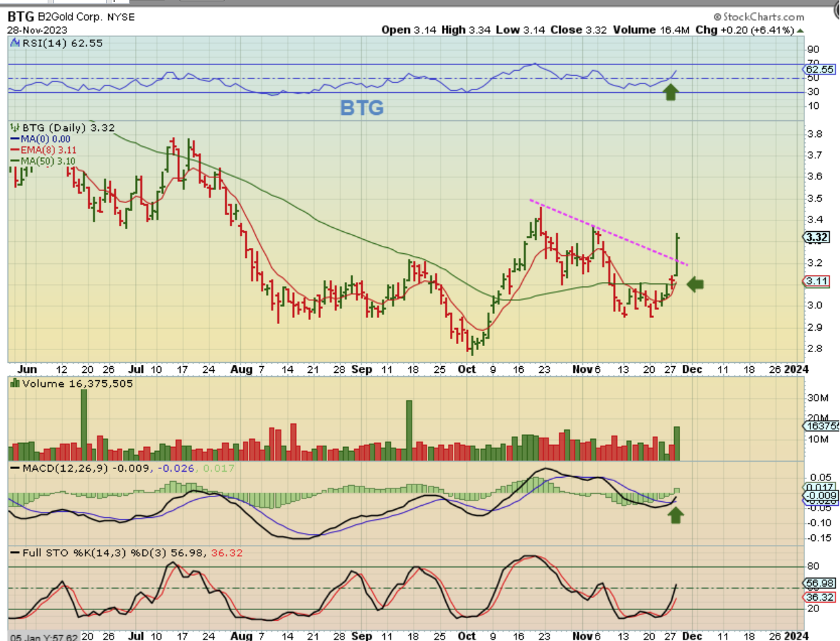The image size is (840, 641).
Task: Click the StockCharts.com copyright logo
Action: [758, 17]
